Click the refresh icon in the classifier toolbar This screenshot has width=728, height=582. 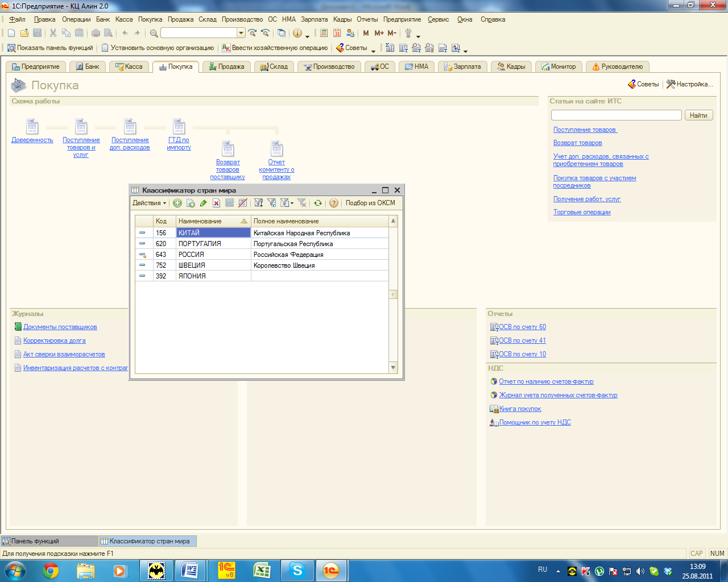click(317, 203)
